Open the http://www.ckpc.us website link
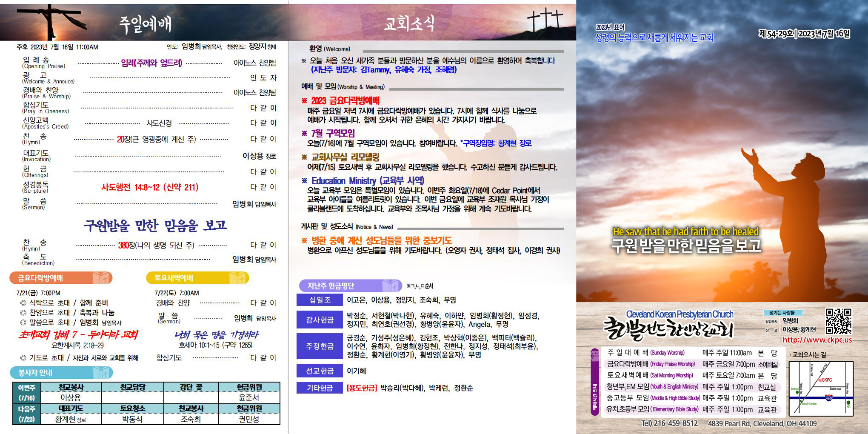Image resolution: width=868 pixels, height=434 pixels. tap(817, 340)
